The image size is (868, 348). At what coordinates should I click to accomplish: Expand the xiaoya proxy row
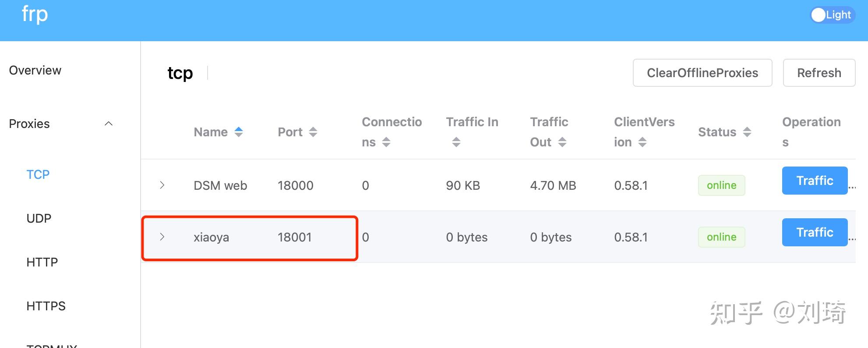[x=162, y=237]
